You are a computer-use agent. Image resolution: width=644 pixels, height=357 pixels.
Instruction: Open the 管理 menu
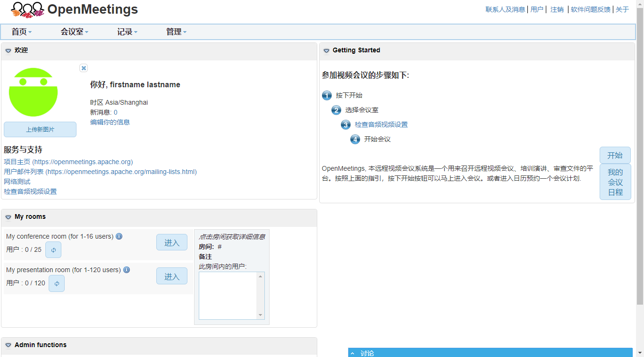177,32
